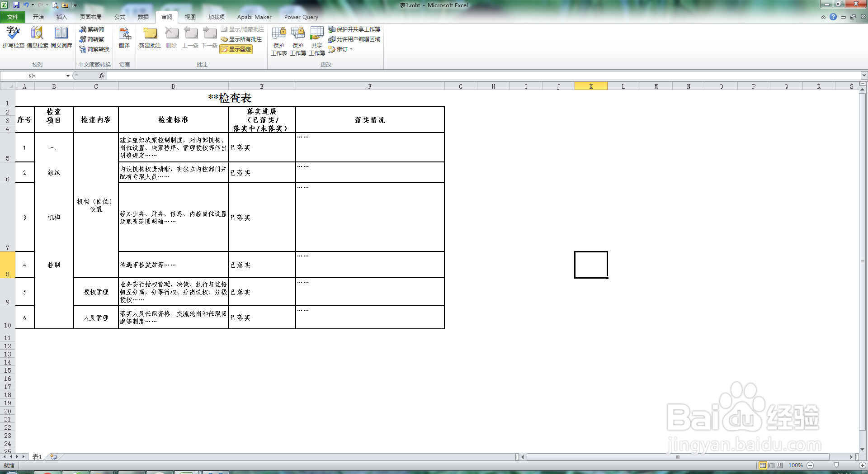The width and height of the screenshot is (868, 474).
Task: Zoom in with the plus button
Action: pyautogui.click(x=863, y=465)
